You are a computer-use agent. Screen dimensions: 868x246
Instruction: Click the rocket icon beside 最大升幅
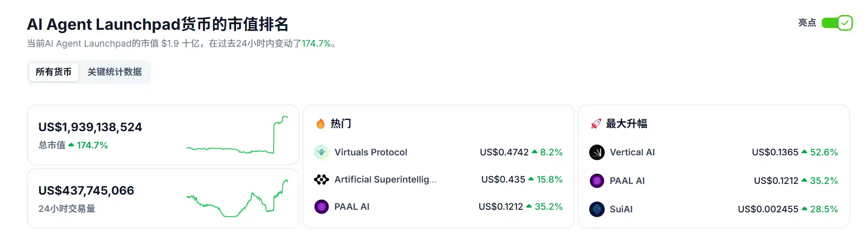[596, 124]
